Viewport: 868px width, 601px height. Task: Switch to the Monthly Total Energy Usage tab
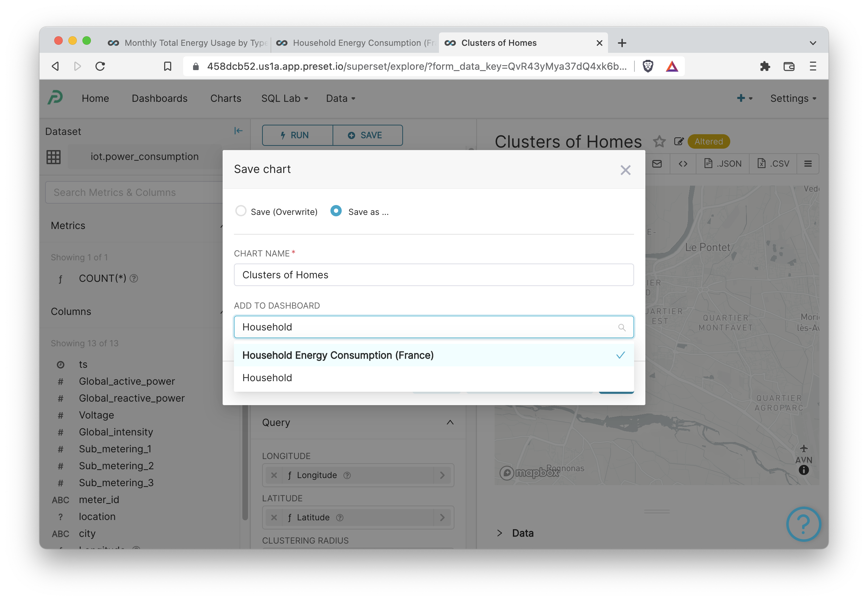point(188,43)
